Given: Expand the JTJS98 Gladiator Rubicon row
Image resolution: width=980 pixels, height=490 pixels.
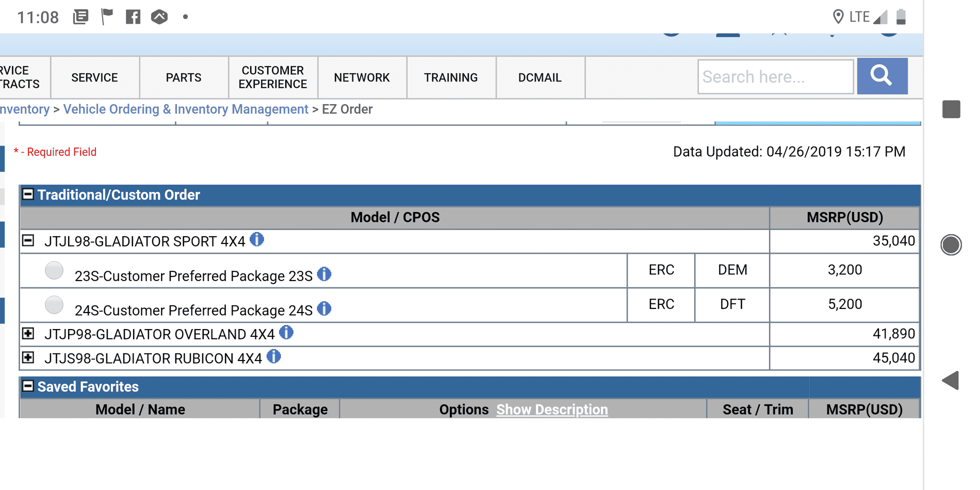Looking at the screenshot, I should click(28, 357).
